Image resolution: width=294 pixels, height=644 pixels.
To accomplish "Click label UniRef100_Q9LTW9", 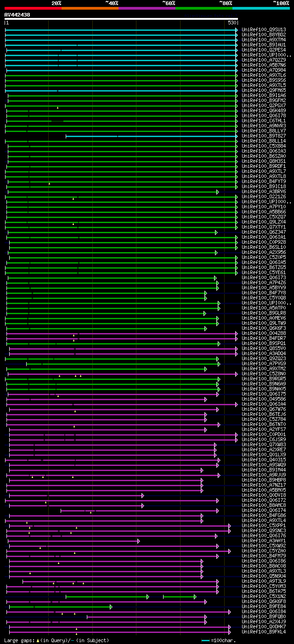I will tap(264, 323).
